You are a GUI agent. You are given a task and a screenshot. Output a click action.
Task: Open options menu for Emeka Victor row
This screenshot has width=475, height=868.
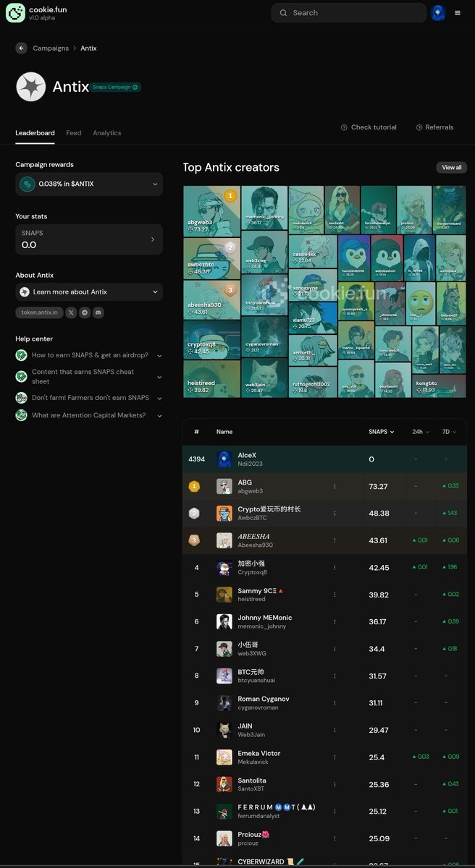(335, 757)
